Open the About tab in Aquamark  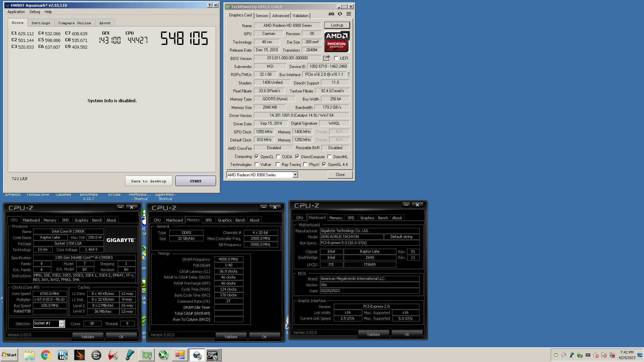click(105, 23)
